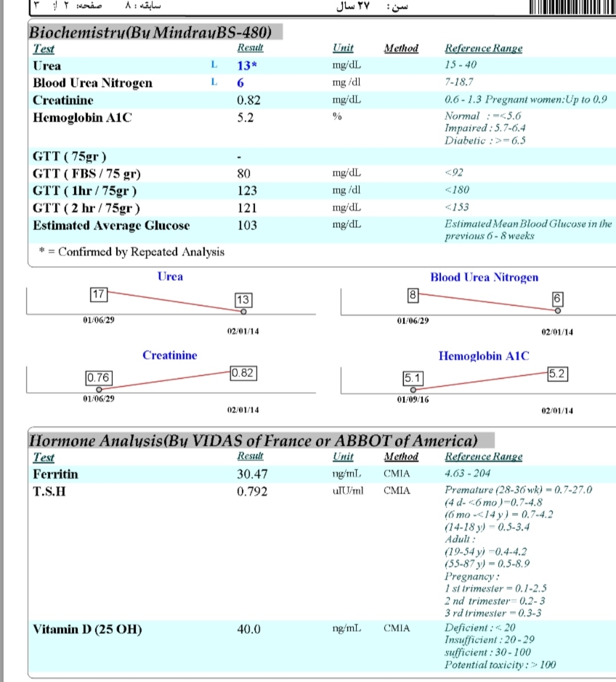Click the Vitamin D result "40.0"
Image resolution: width=616 pixels, height=682 pixels.
(x=249, y=629)
